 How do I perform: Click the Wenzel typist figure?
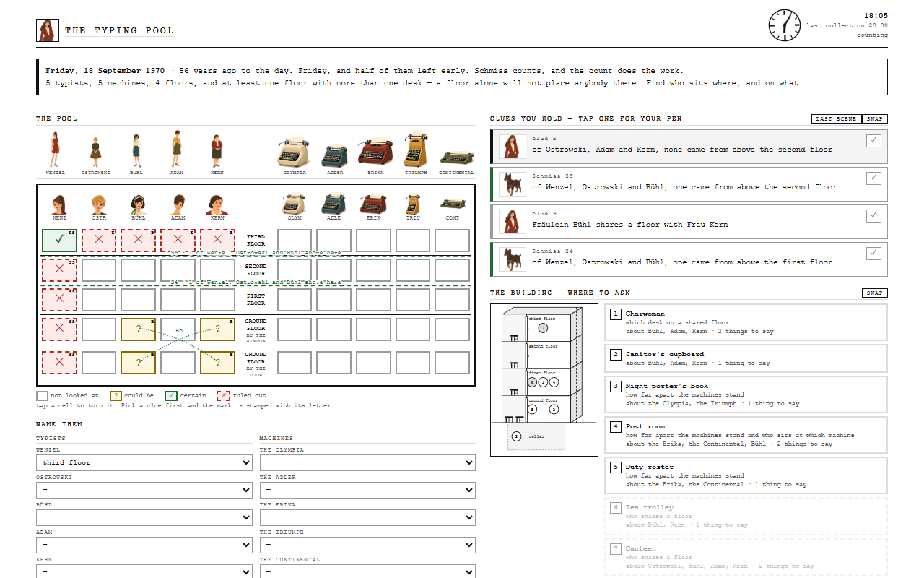point(55,150)
